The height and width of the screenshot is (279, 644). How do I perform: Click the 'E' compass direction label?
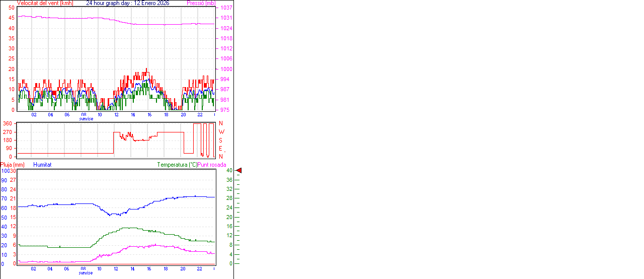coord(221,149)
